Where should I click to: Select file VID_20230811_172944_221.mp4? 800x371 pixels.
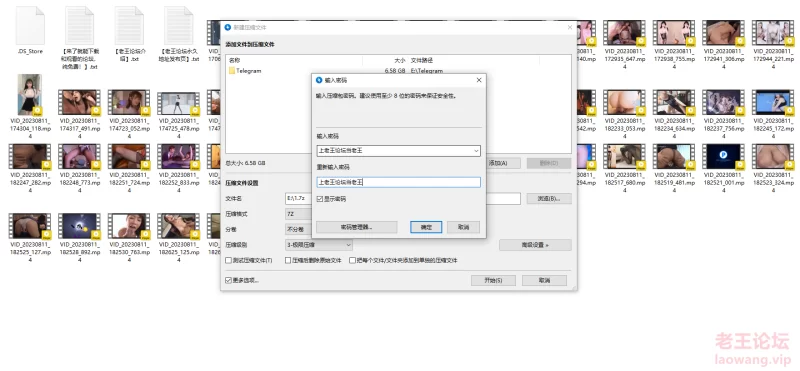coord(773,33)
